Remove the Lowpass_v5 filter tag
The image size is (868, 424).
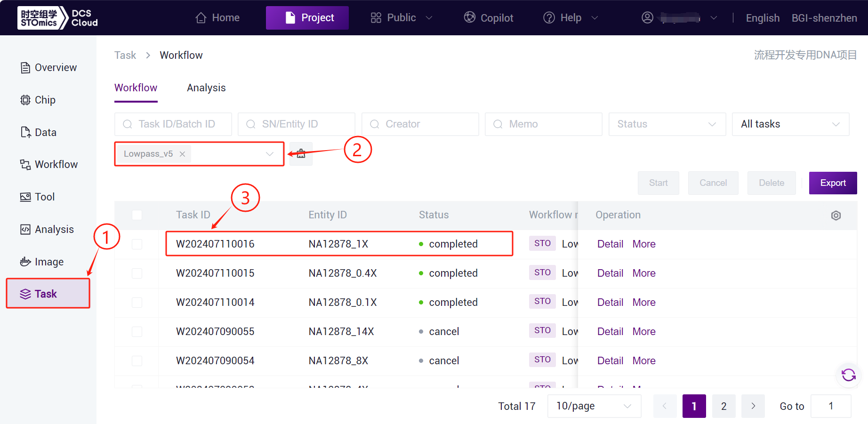point(182,154)
